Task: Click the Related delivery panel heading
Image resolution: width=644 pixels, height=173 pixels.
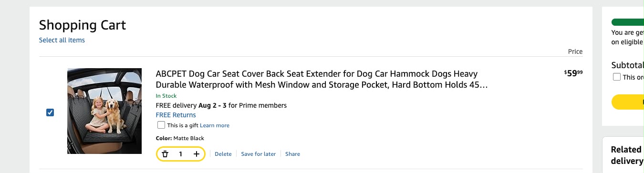Action: pyautogui.click(x=627, y=155)
